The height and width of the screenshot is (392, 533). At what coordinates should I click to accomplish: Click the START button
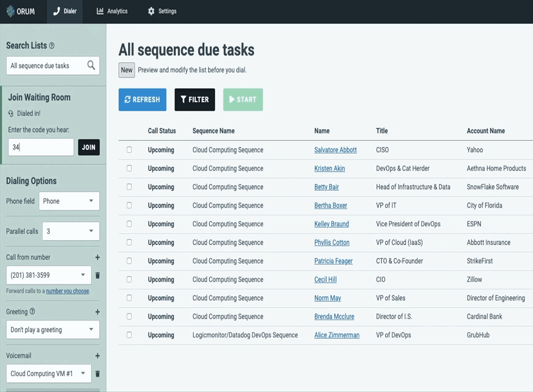[243, 99]
